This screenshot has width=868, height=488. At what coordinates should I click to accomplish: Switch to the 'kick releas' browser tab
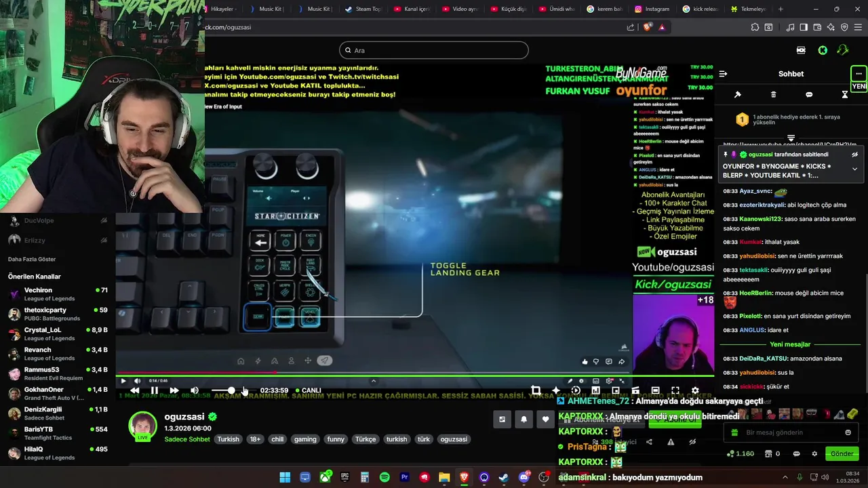[x=701, y=9]
